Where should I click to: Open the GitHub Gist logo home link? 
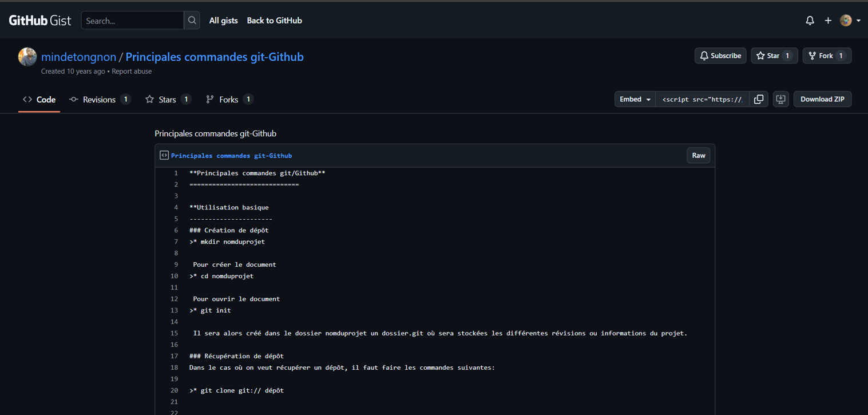pyautogui.click(x=40, y=21)
